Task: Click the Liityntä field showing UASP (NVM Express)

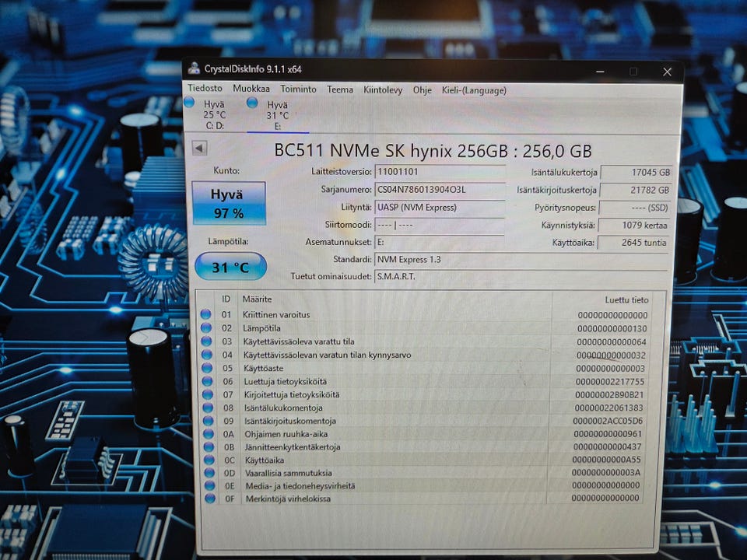Action: (440, 207)
